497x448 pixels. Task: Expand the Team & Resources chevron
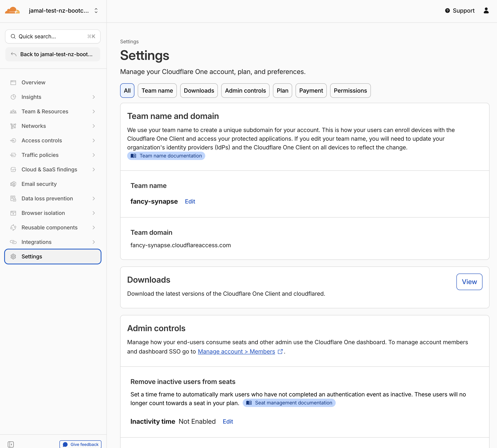click(94, 111)
